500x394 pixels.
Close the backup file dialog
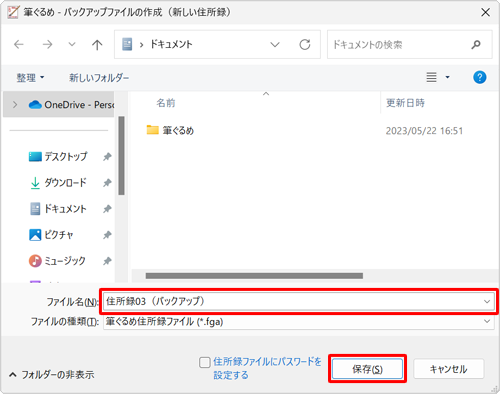click(x=485, y=12)
